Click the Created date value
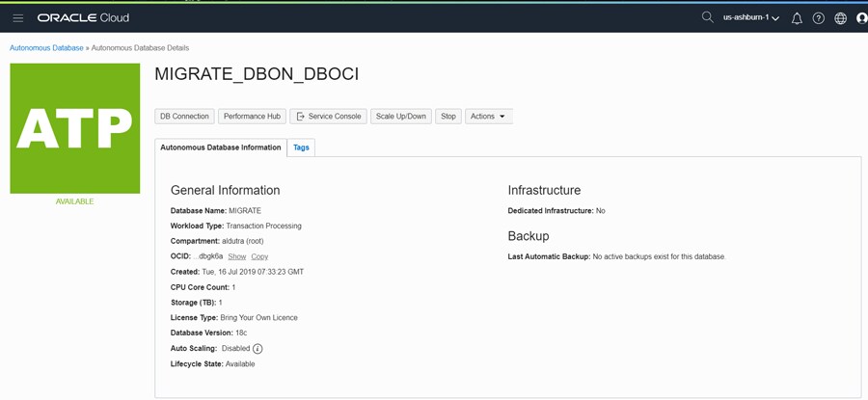 [x=253, y=272]
